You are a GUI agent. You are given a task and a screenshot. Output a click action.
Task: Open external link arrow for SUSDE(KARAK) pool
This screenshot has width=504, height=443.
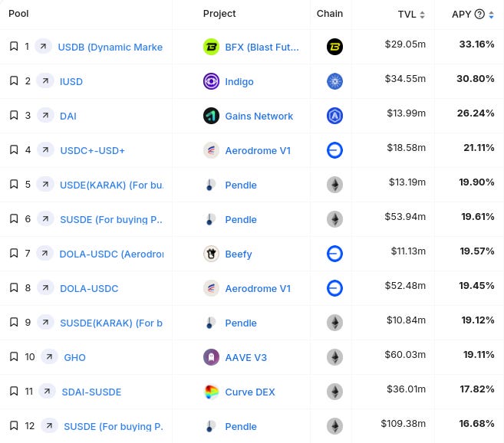pyautogui.click(x=45, y=322)
